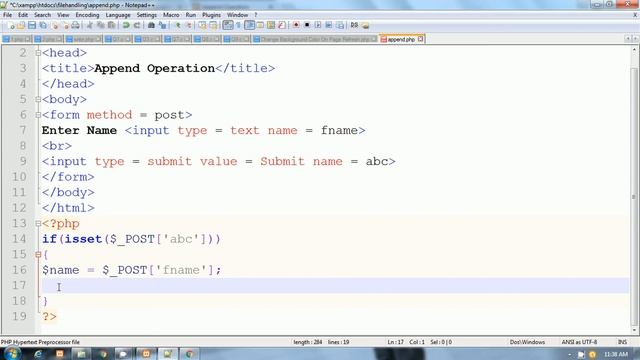Image resolution: width=640 pixels, height=360 pixels.
Task: Click the Save Recorded Macro icon
Action: coord(340,25)
